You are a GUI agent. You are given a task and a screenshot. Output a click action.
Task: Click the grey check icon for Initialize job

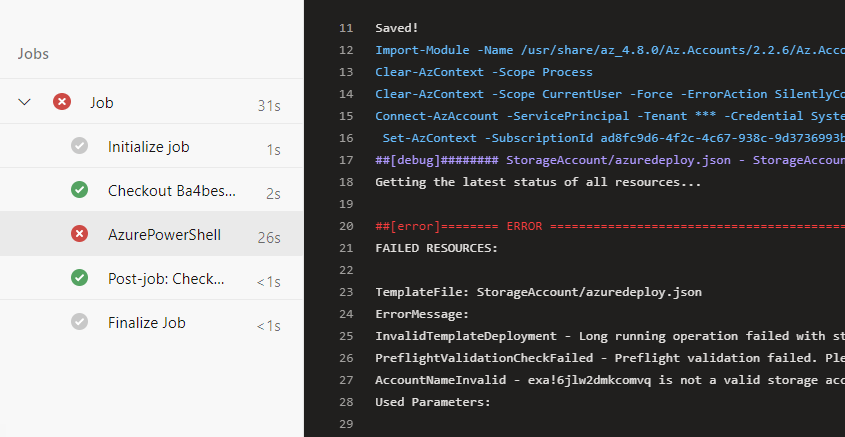click(79, 145)
